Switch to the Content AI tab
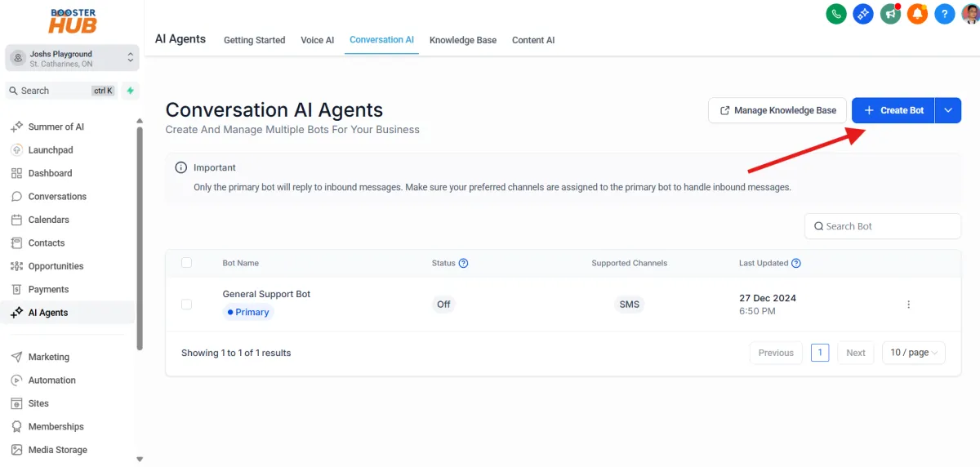 [533, 40]
